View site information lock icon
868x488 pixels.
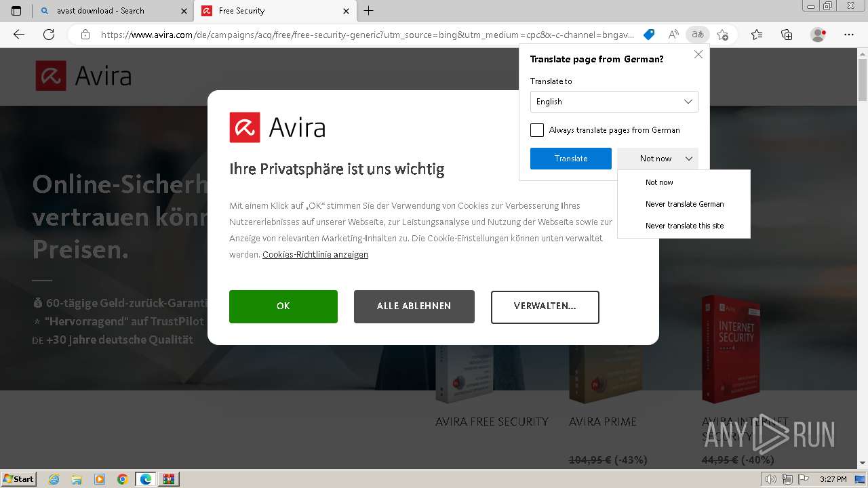(85, 35)
